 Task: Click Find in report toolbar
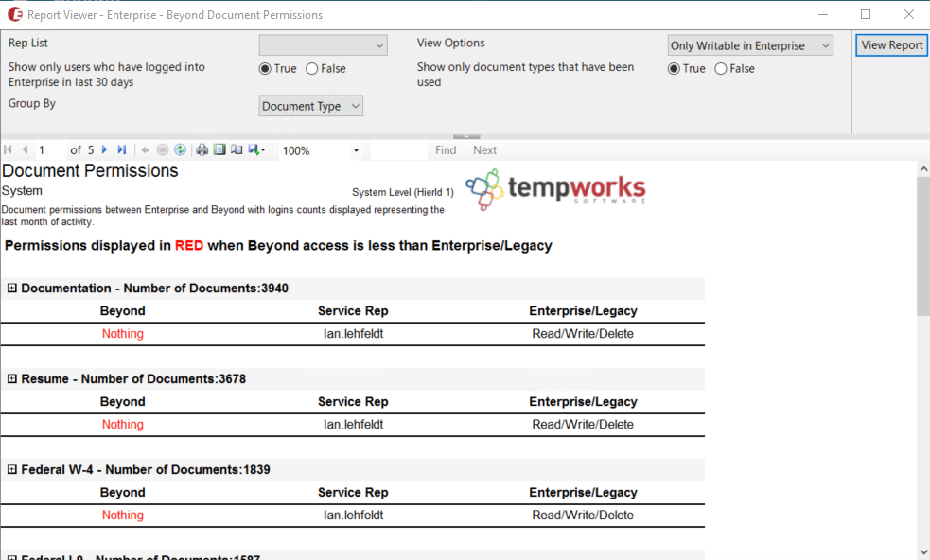[446, 150]
